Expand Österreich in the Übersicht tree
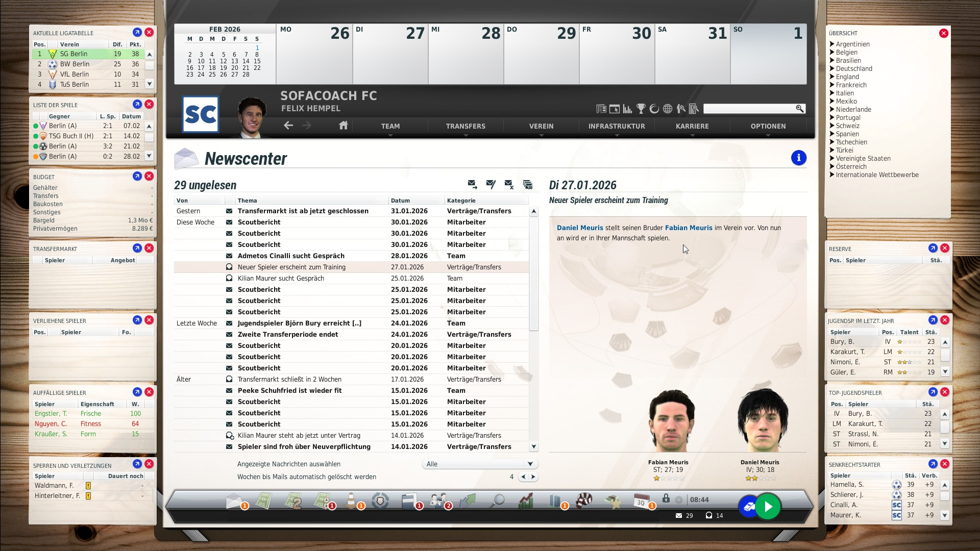Screen dimensions: 980x551 coord(832,167)
